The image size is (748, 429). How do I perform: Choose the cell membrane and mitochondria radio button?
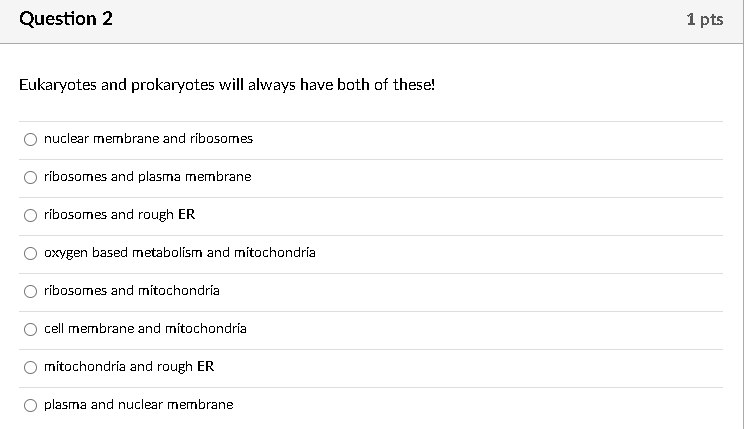click(32, 329)
